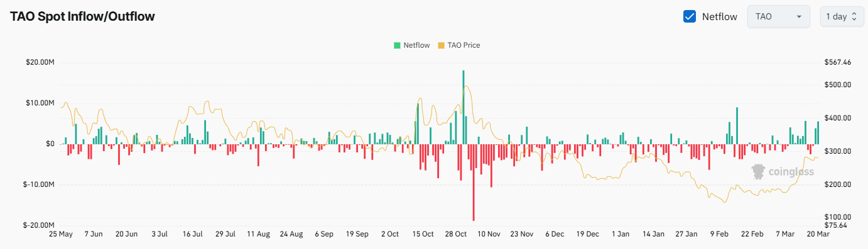
Task: Uncheck the Netflow checkbox
Action: tap(690, 17)
